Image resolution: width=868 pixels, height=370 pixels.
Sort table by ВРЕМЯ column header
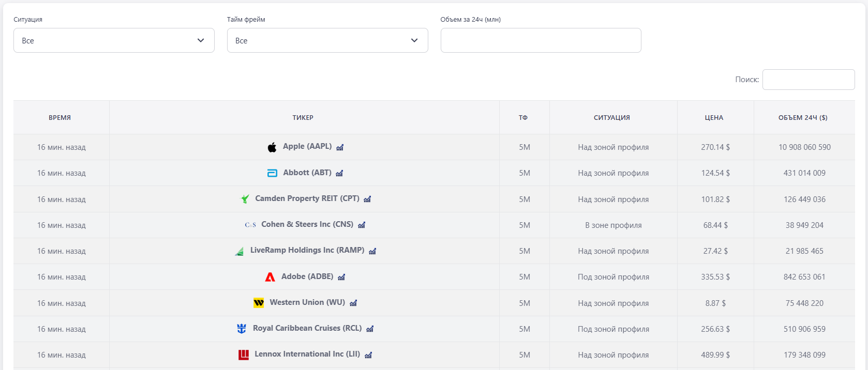click(60, 118)
